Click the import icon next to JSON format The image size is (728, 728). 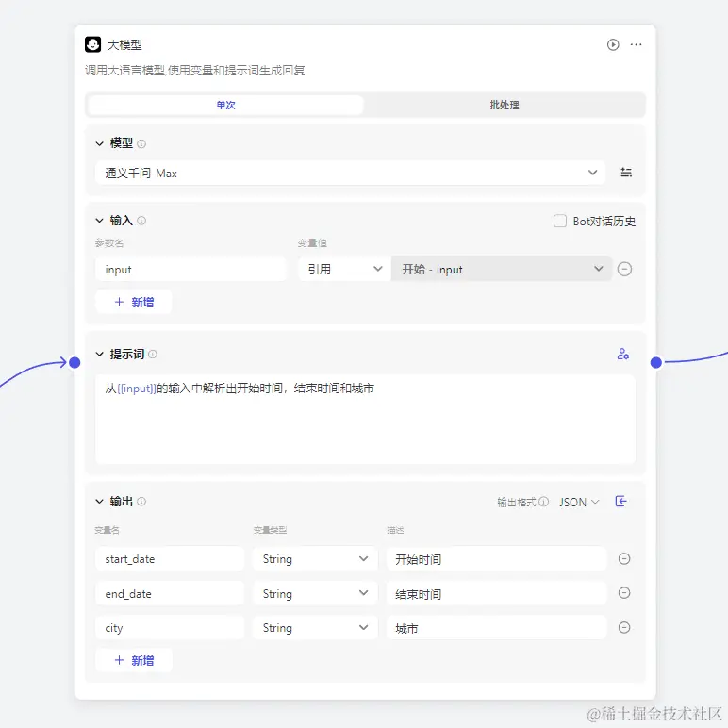(x=620, y=501)
